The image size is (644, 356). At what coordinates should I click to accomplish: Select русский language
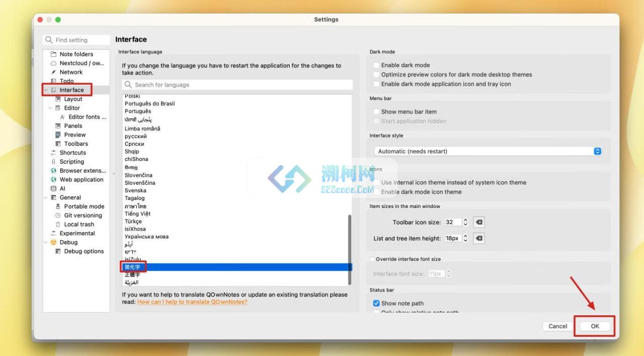pos(135,136)
